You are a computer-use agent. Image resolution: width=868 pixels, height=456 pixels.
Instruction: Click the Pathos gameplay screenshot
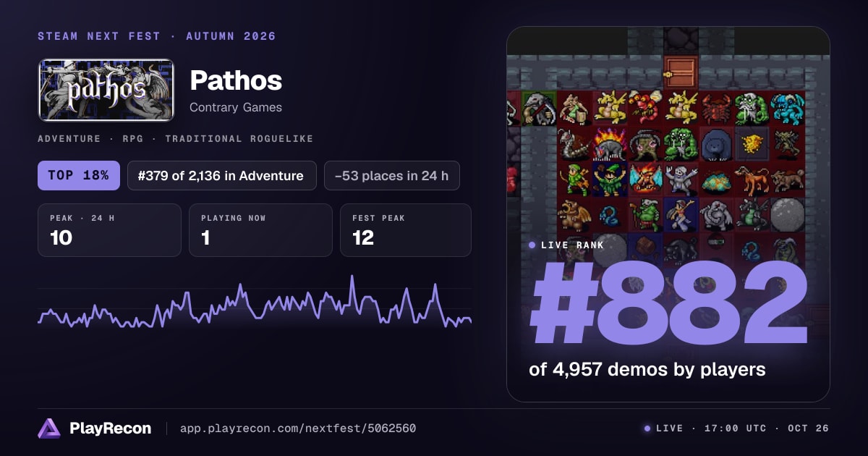[x=668, y=214]
